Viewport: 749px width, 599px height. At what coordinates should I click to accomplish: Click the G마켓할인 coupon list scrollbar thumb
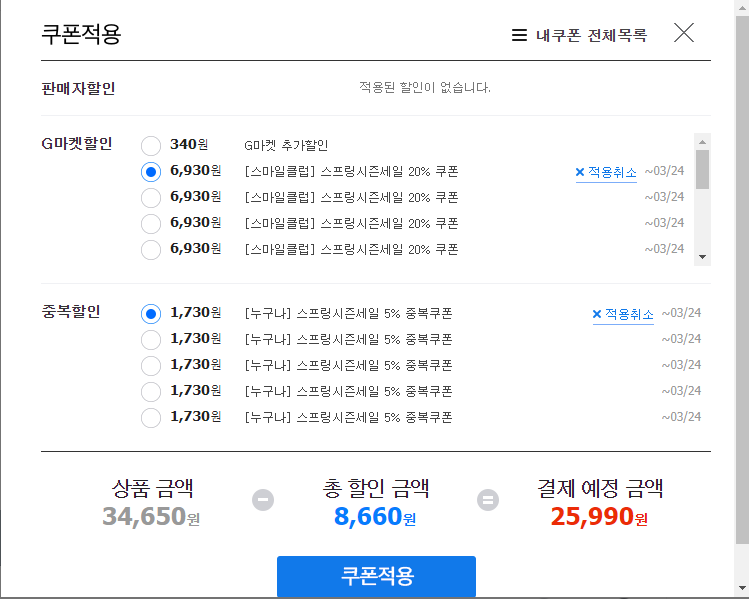click(x=702, y=170)
